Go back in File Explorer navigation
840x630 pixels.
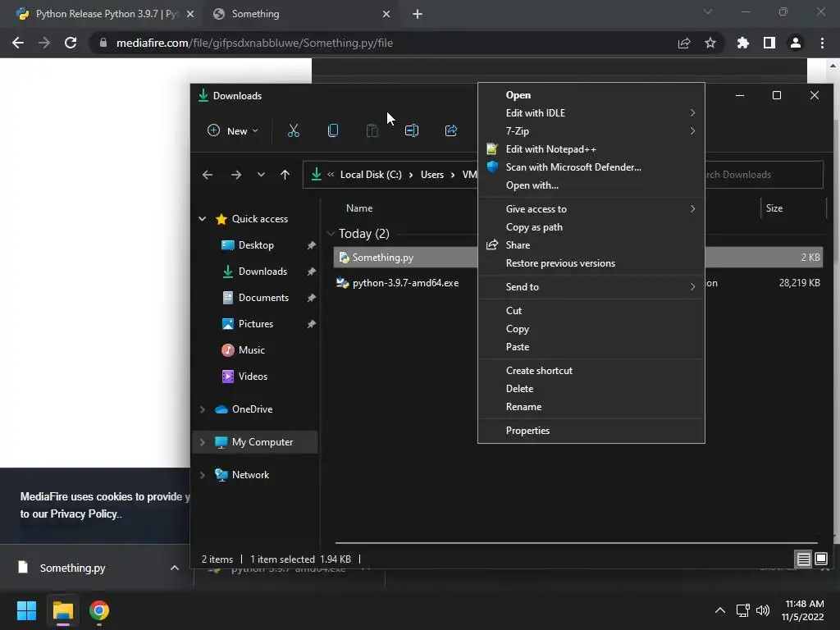pyautogui.click(x=208, y=175)
